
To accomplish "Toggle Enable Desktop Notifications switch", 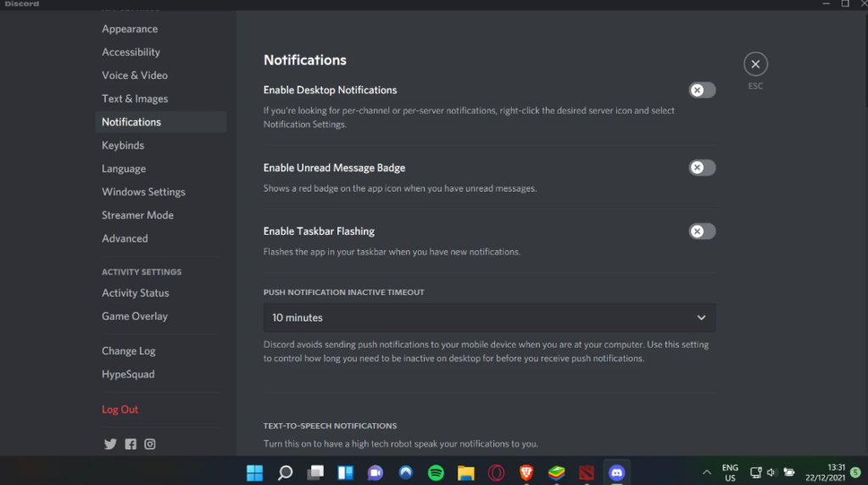I will click(702, 90).
